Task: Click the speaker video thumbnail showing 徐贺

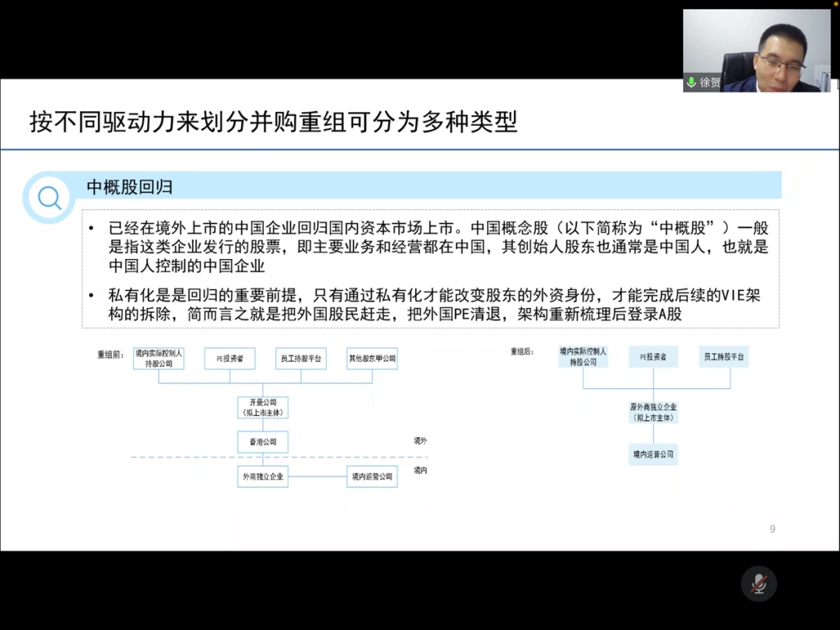Action: pos(758,49)
